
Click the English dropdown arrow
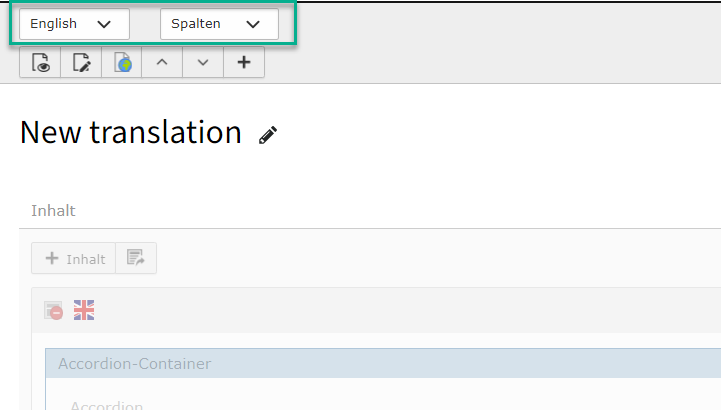pyautogui.click(x=104, y=24)
